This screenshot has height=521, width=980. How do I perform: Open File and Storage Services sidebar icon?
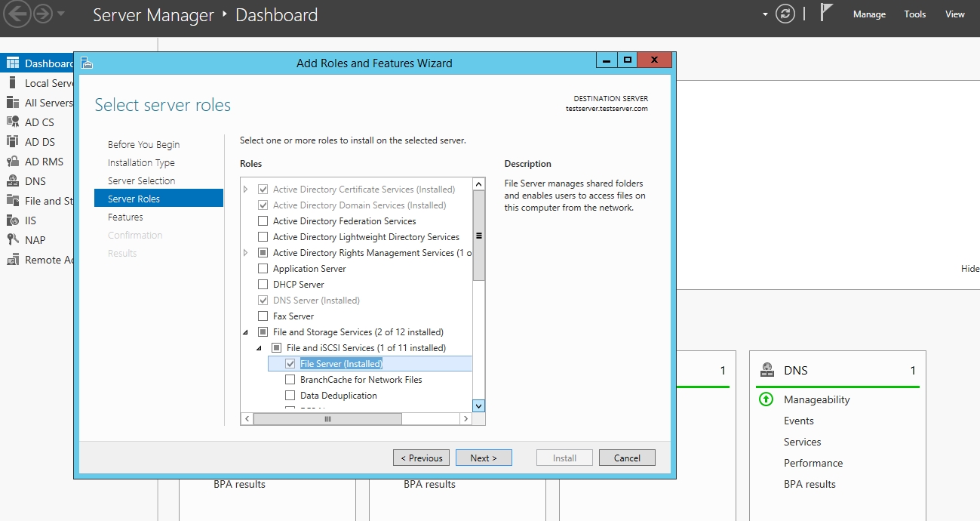pos(12,201)
